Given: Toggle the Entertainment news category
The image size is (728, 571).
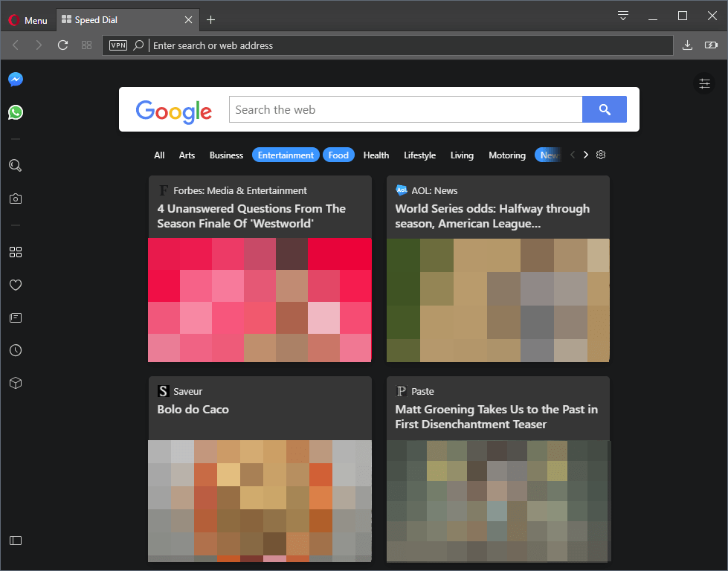Looking at the screenshot, I should tap(286, 155).
